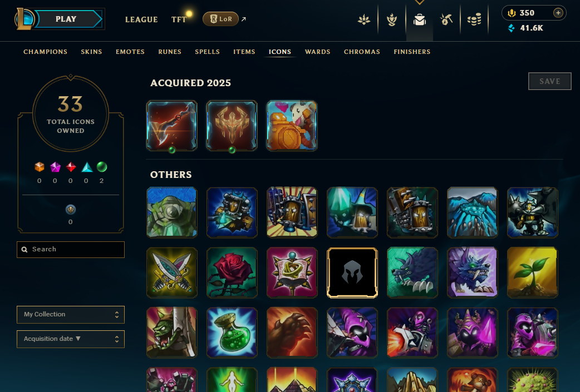Switch to the Chromas tab

[362, 52]
